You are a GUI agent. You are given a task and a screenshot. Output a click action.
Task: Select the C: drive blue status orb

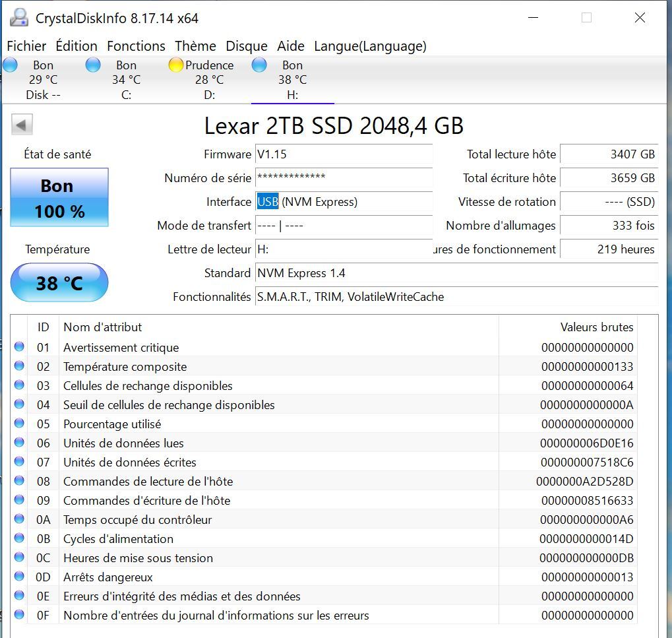(93, 65)
